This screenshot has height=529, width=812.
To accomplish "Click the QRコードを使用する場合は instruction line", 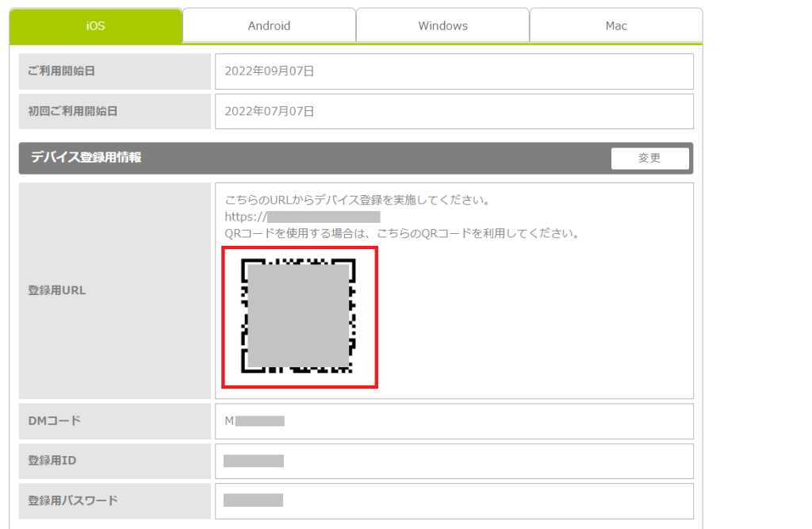I will coord(402,234).
